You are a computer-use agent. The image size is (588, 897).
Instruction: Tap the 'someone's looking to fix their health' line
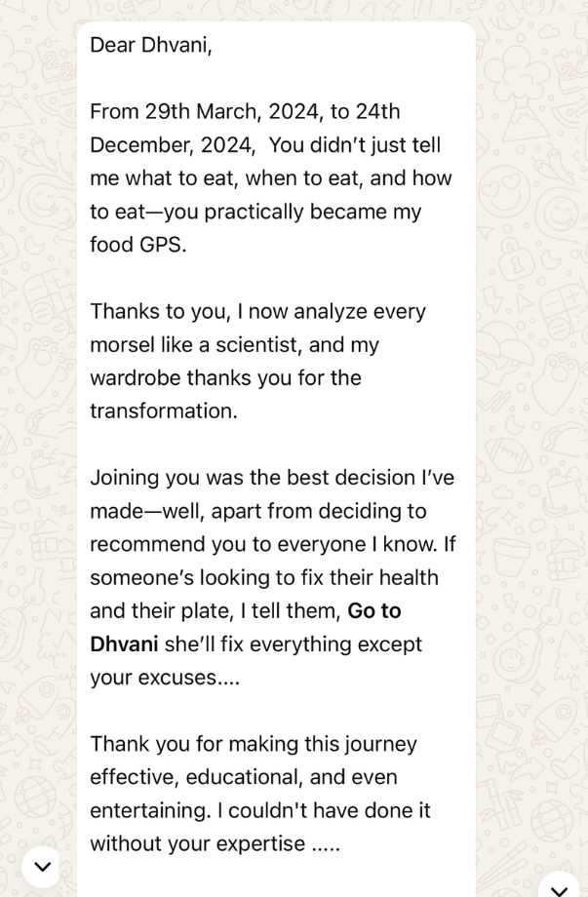(x=263, y=578)
